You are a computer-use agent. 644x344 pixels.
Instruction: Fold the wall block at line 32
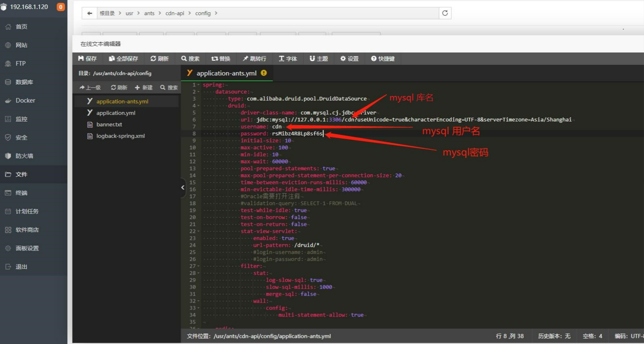[199, 301]
